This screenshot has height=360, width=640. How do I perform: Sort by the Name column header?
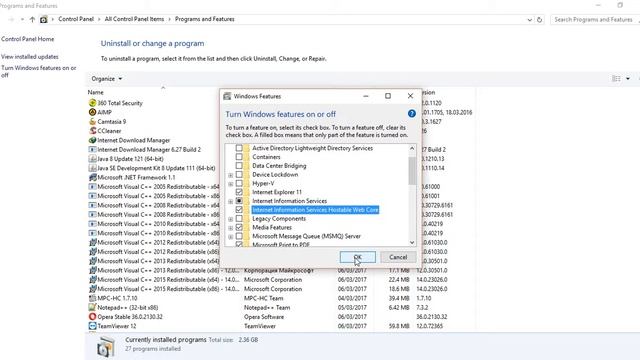tap(96, 92)
